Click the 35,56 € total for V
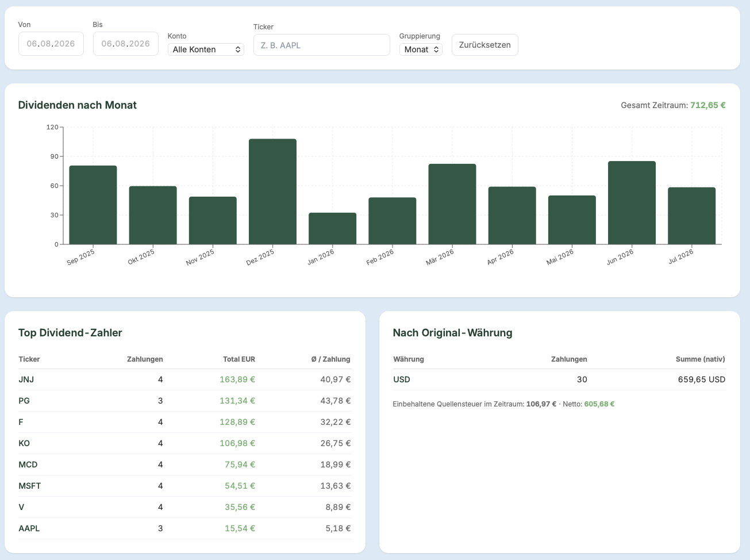 (240, 507)
